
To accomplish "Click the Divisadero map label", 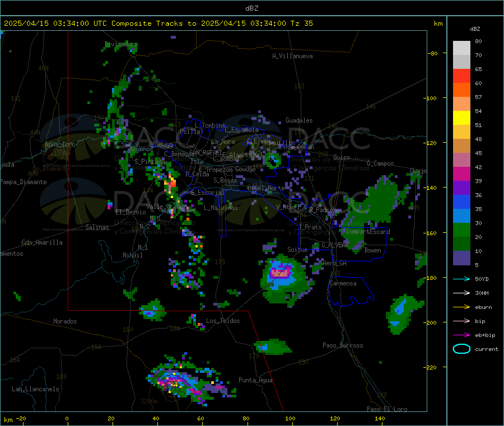I will tap(121, 44).
